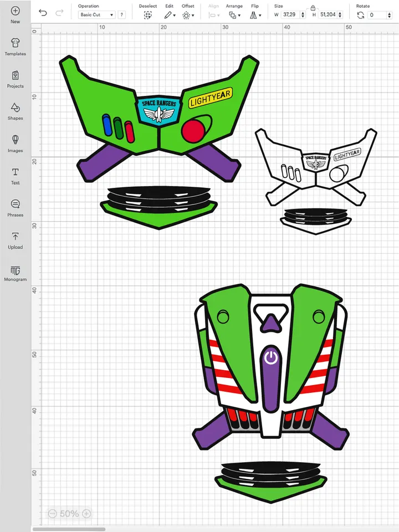Image resolution: width=399 pixels, height=532 pixels.
Task: Click the blue pill button on chest
Action: tap(107, 125)
